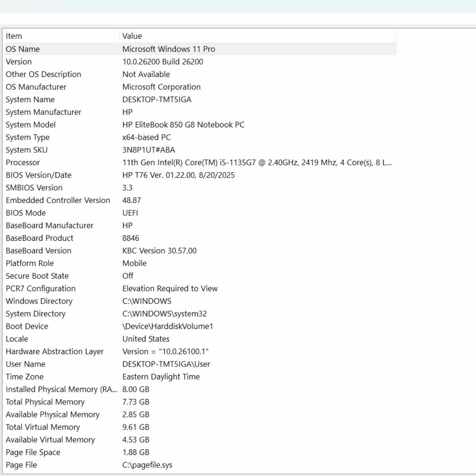The image size is (476, 476).
Task: Click the x64-based PC value
Action: (146, 137)
